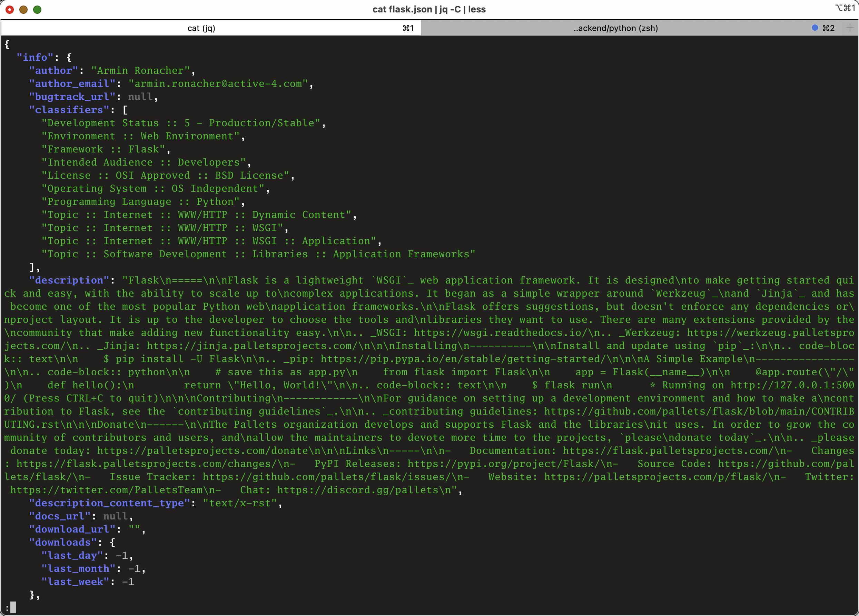
Task: Click the value "Armin Ronacher"
Action: click(x=140, y=70)
